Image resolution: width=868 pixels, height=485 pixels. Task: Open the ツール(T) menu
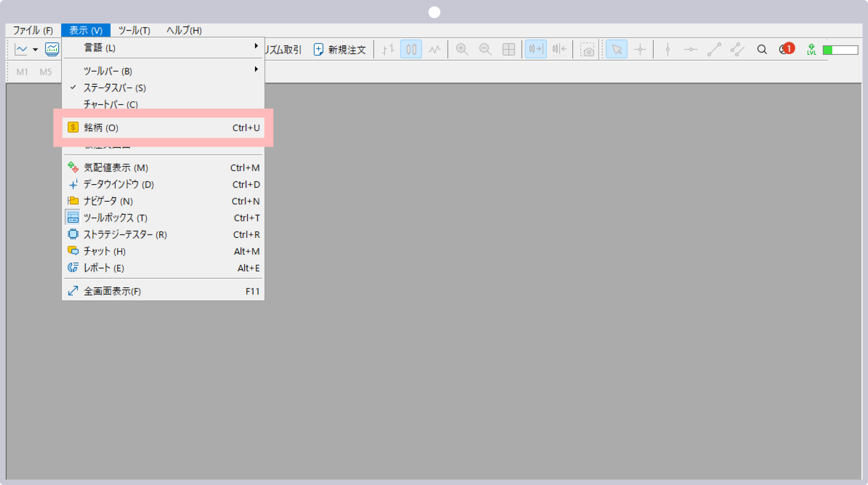point(134,30)
